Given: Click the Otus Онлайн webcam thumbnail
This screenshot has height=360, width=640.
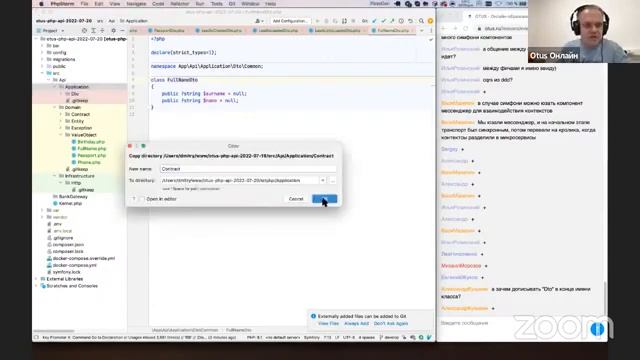Looking at the screenshot, I should pyautogui.click(x=584, y=31).
